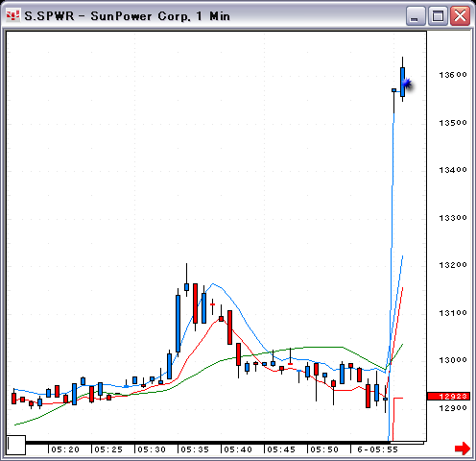
Task: Minimize the SunPower chart window
Action: [416, 15]
